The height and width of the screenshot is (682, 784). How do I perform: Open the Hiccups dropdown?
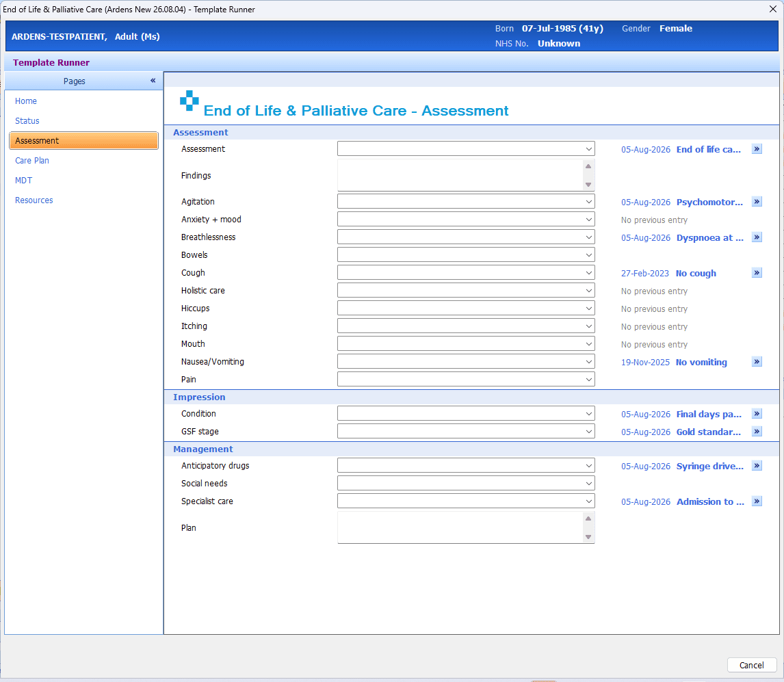(x=466, y=308)
